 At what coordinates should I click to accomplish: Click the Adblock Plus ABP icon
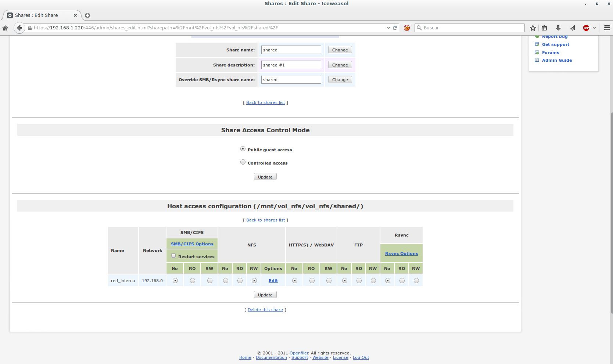tap(586, 28)
